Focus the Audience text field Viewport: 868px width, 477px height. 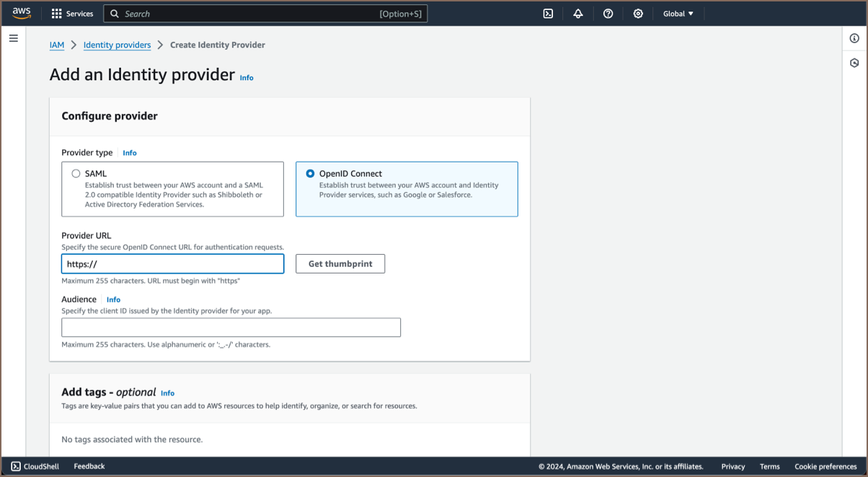231,328
